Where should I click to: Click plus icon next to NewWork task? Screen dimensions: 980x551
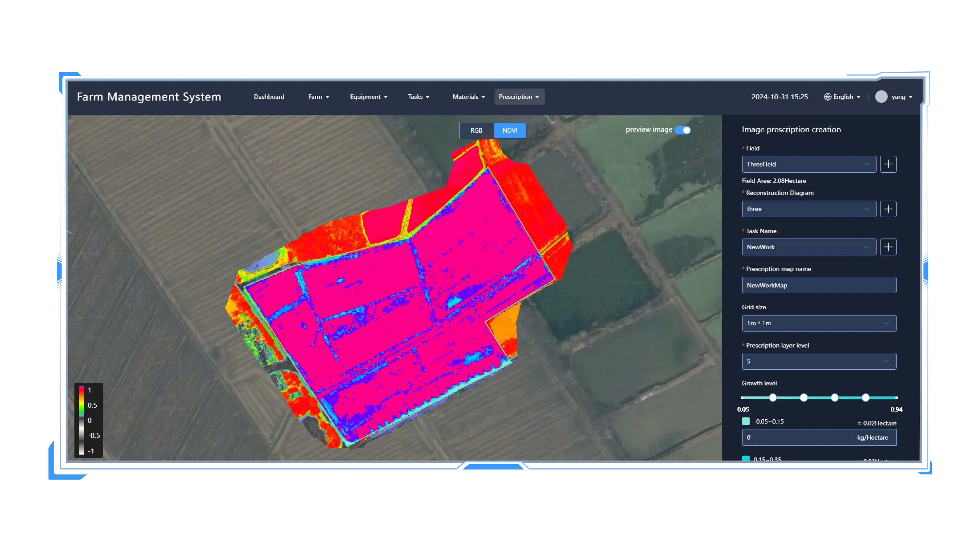tap(888, 247)
